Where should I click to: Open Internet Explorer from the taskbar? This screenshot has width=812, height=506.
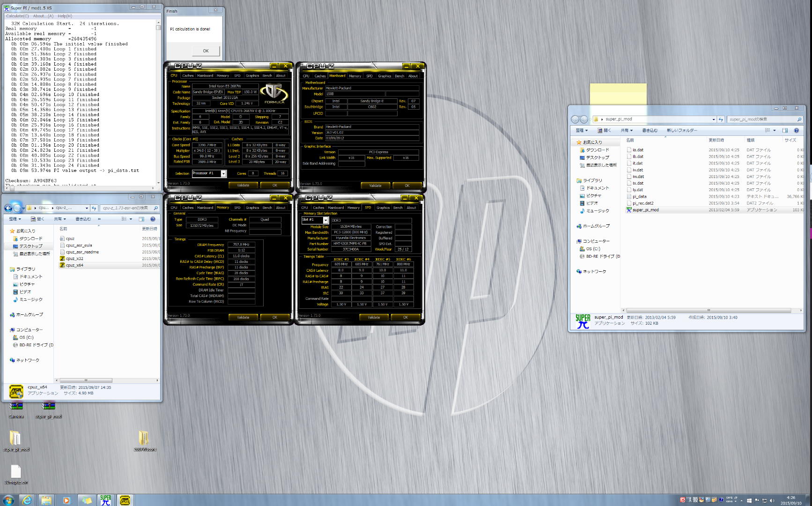pyautogui.click(x=27, y=500)
